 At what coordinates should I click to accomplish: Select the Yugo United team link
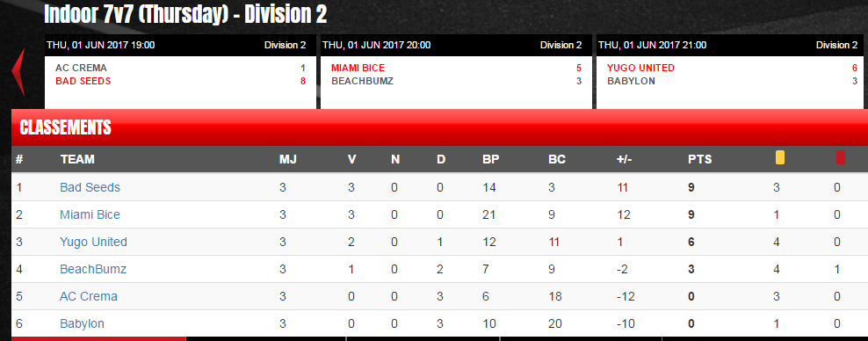93,242
